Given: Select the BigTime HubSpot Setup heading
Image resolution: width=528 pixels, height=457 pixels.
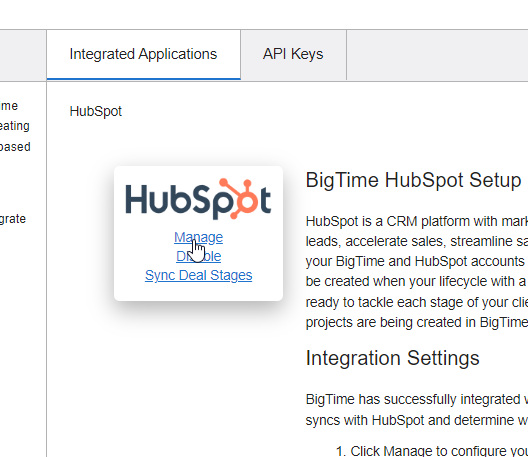Looking at the screenshot, I should 413,180.
